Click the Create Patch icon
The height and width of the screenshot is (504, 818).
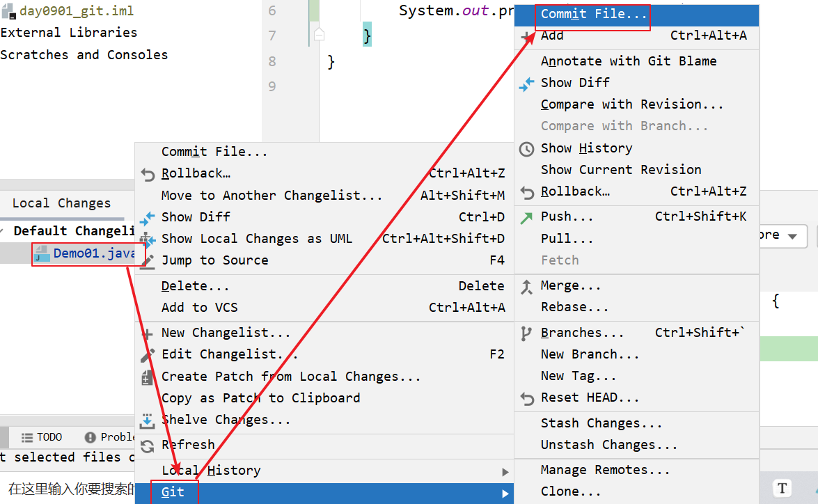point(148,377)
